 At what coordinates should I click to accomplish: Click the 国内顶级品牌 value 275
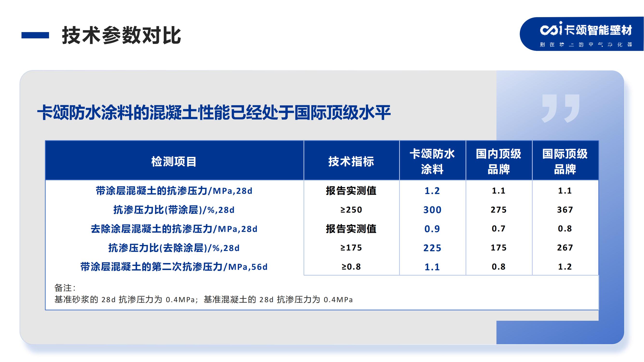pyautogui.click(x=498, y=210)
